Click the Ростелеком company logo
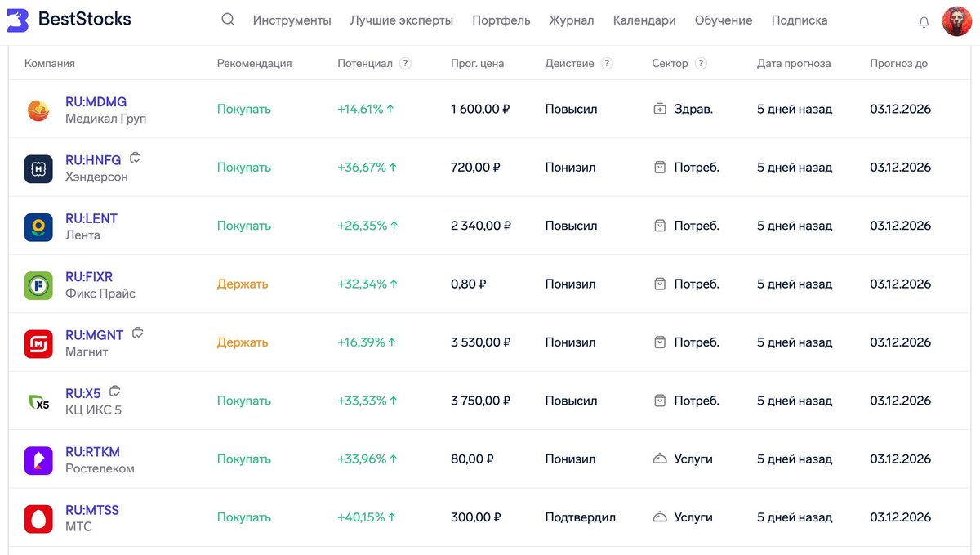The height and width of the screenshot is (555, 980). (38, 460)
